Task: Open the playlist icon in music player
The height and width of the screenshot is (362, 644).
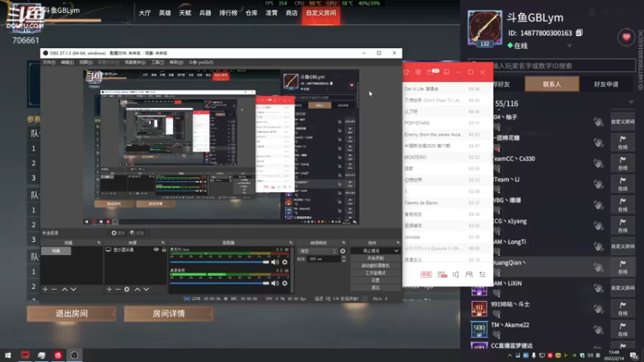Action: click(482, 274)
